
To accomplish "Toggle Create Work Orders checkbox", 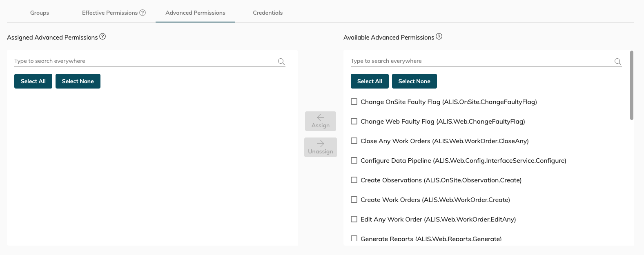I will (354, 200).
